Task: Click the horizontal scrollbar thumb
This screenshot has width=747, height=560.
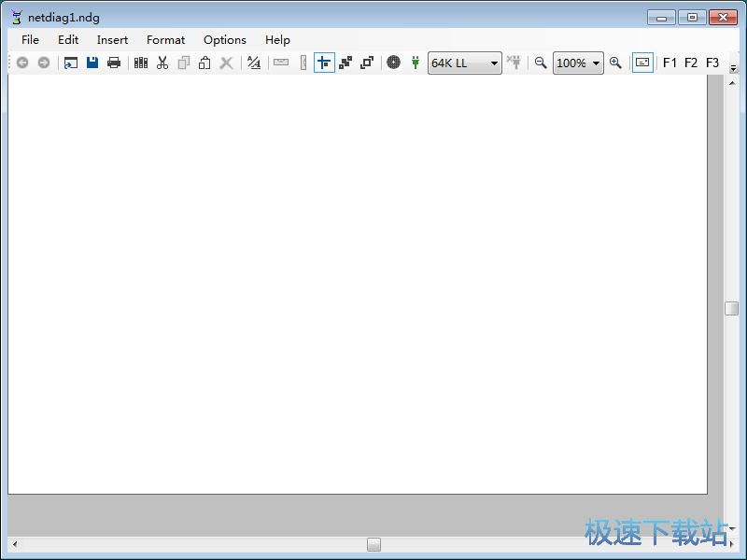Action: point(373,544)
